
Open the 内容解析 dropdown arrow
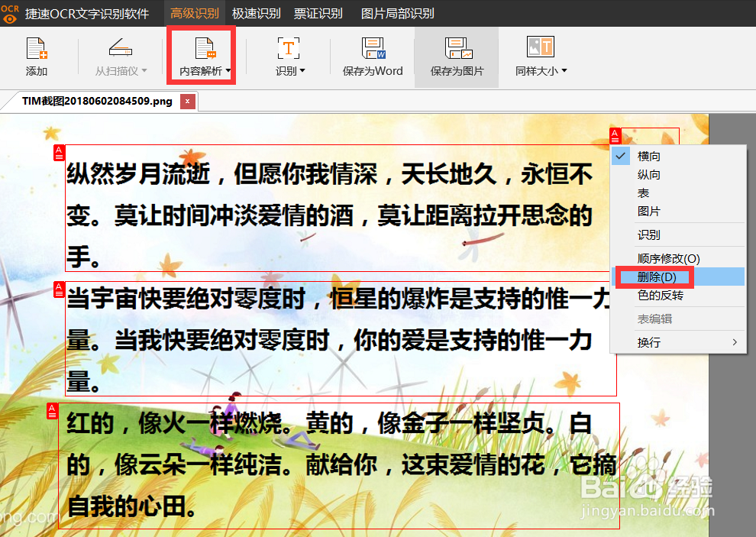pyautogui.click(x=228, y=71)
